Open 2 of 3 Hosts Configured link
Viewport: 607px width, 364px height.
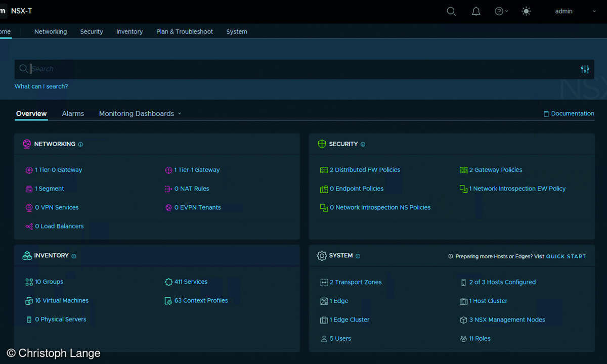tap(502, 282)
